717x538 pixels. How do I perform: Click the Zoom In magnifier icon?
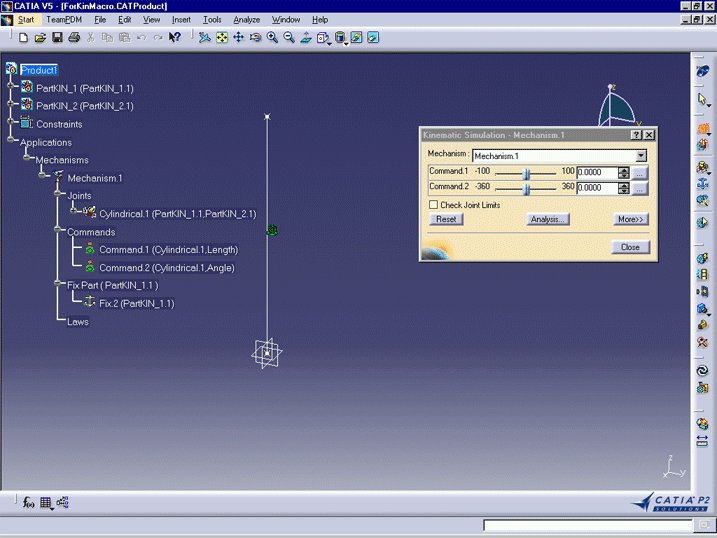(272, 38)
